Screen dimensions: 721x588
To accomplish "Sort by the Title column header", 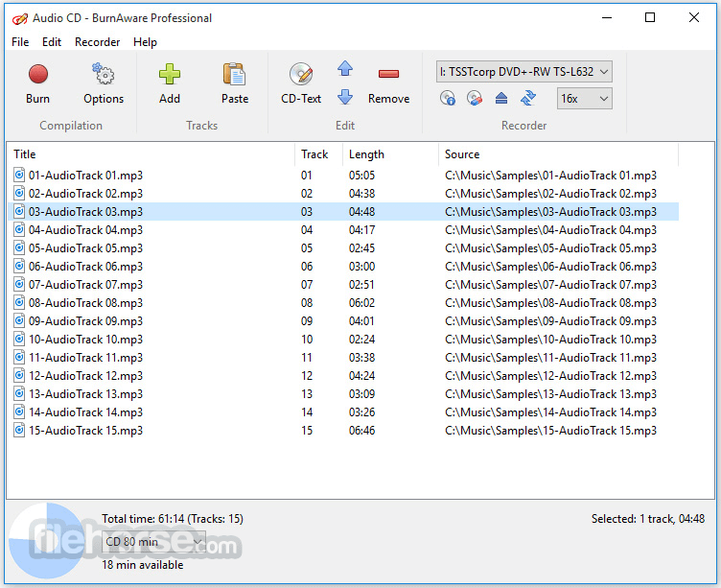I will pyautogui.click(x=151, y=154).
